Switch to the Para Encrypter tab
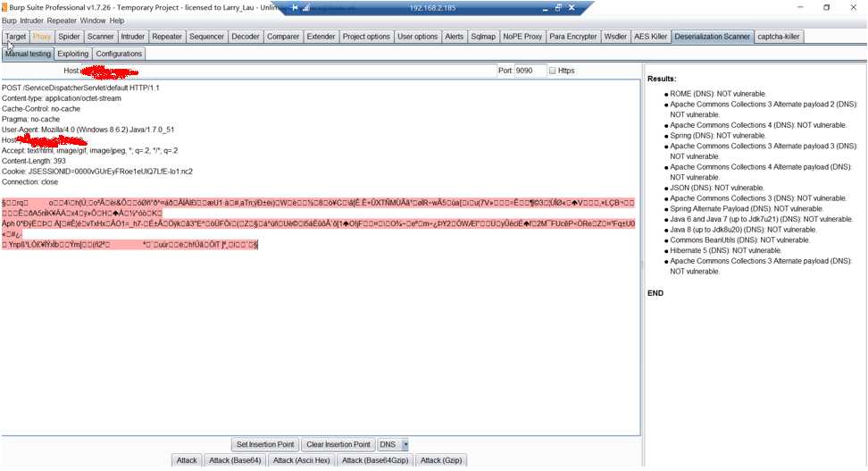868x471 pixels. click(x=573, y=37)
